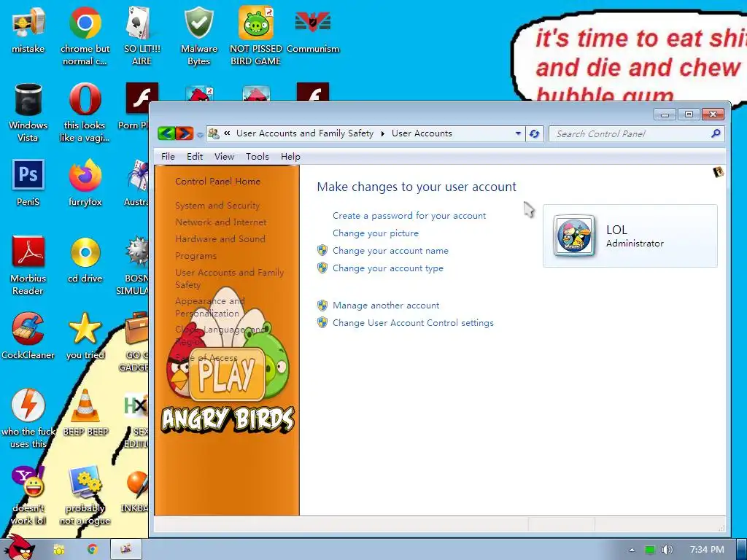
Task: Click the back navigation arrow
Action: tap(166, 133)
